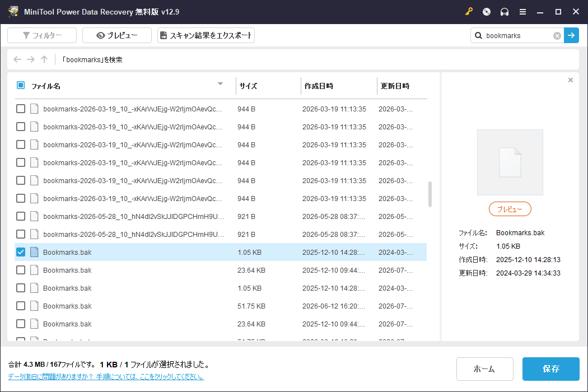Image resolution: width=588 pixels, height=392 pixels.
Task: Clear the search text with the x icon
Action: coord(557,36)
